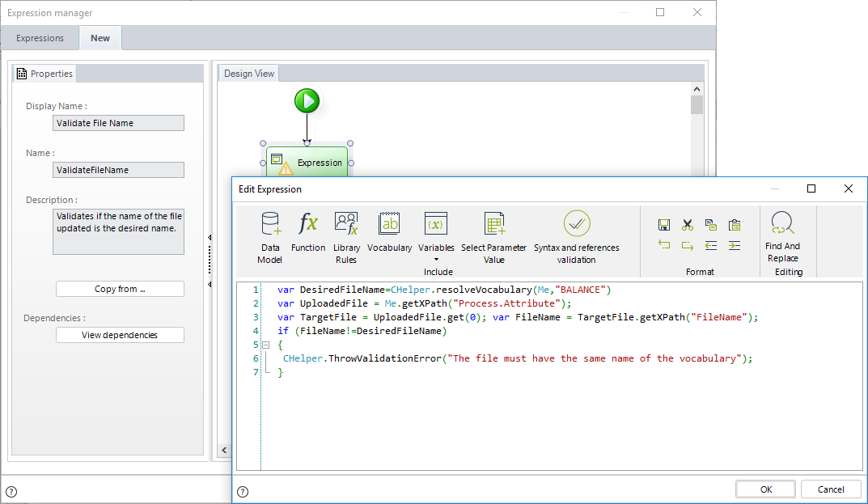Increase the indent of the code
Viewport: 868px width, 504px height.
click(x=735, y=245)
